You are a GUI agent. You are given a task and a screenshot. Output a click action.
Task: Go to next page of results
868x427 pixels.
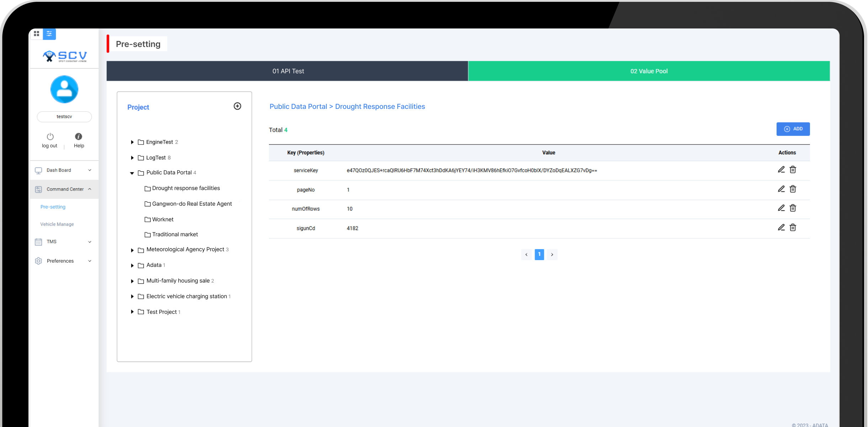click(552, 254)
